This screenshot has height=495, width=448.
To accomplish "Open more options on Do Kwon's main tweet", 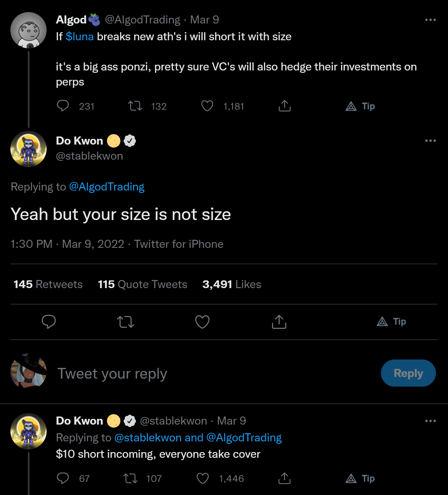I will pos(430,141).
